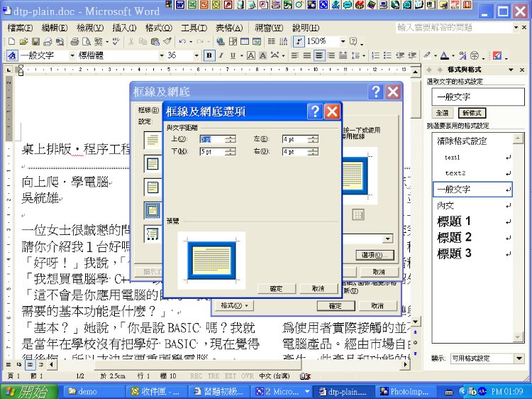Insert an Excel worksheet from the toolbar
The image size is (532, 399).
click(x=257, y=41)
